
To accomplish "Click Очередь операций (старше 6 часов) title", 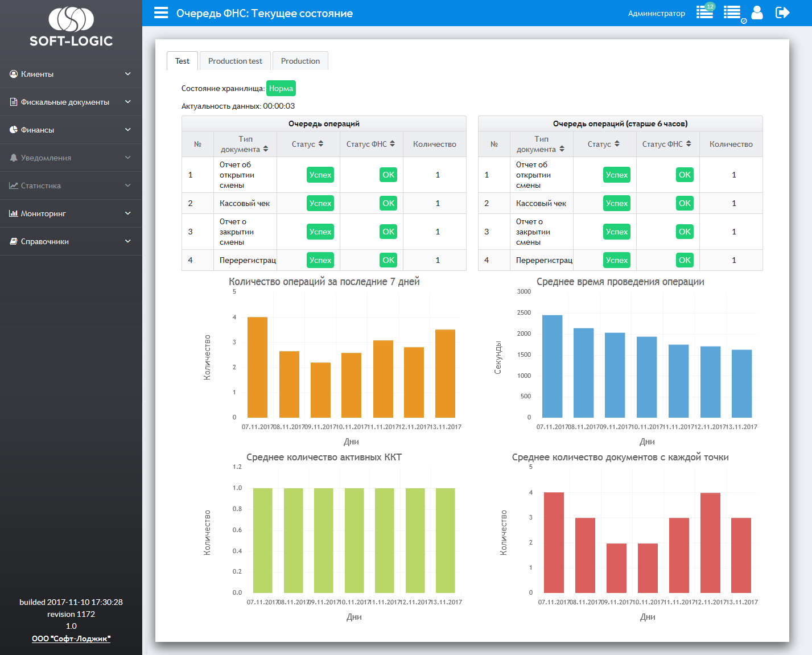I will [x=620, y=123].
